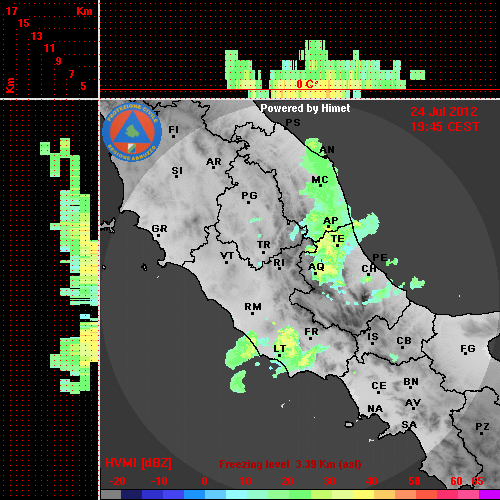
Task: Click the TR city label
Action: coord(264,245)
